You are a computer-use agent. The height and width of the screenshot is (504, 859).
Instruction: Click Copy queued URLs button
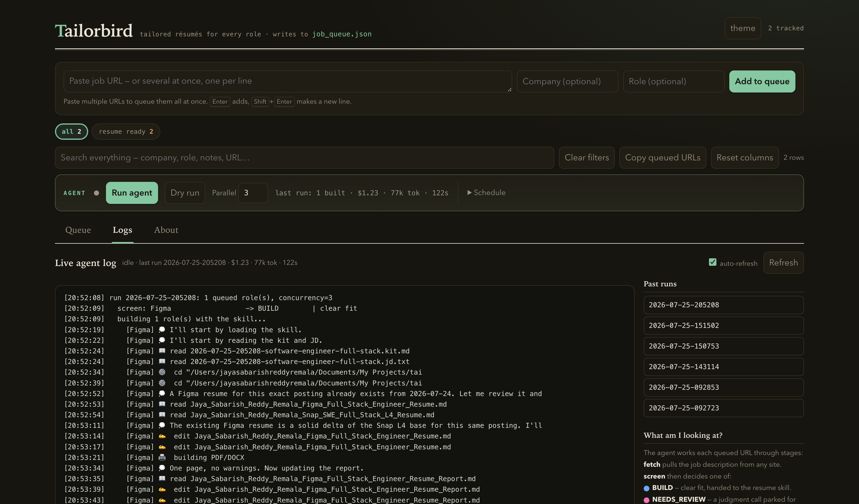pyautogui.click(x=662, y=157)
